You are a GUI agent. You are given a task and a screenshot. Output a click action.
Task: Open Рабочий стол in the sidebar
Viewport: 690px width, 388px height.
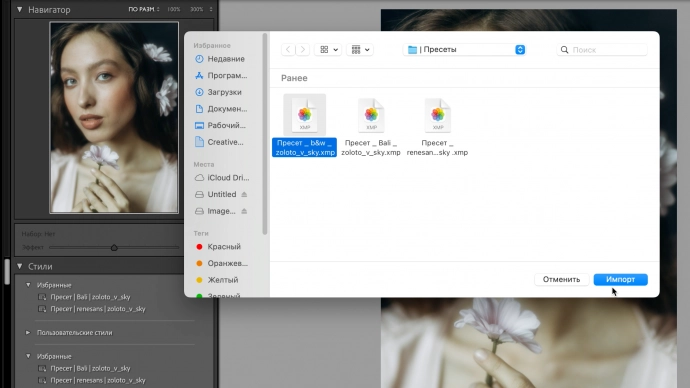220,126
